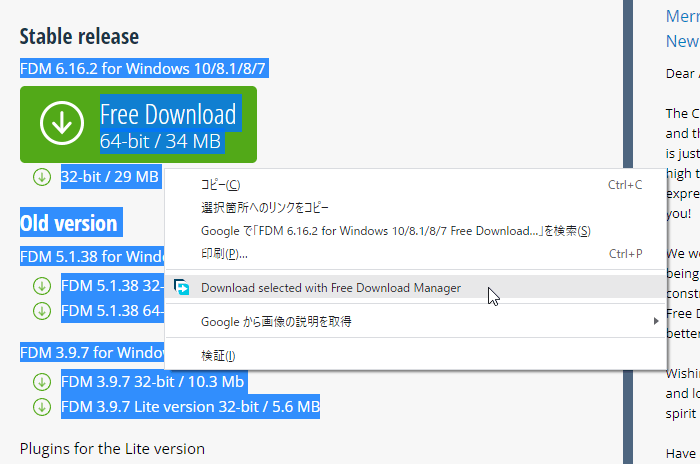Click the download icon beside FDM 5.1.38 32-bit
The image size is (700, 464).
[42, 286]
